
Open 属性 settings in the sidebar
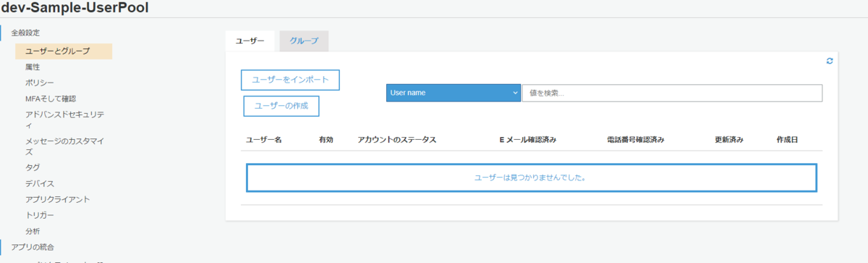pyautogui.click(x=33, y=67)
